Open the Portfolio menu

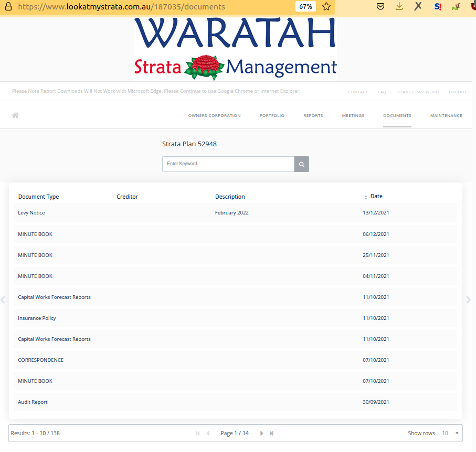coord(272,115)
